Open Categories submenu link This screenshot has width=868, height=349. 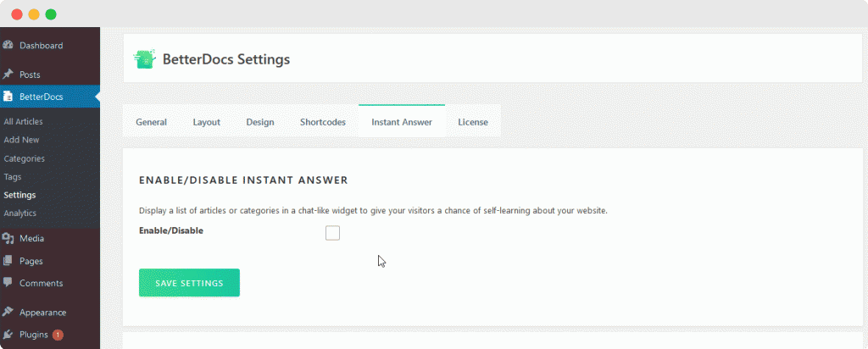[25, 158]
